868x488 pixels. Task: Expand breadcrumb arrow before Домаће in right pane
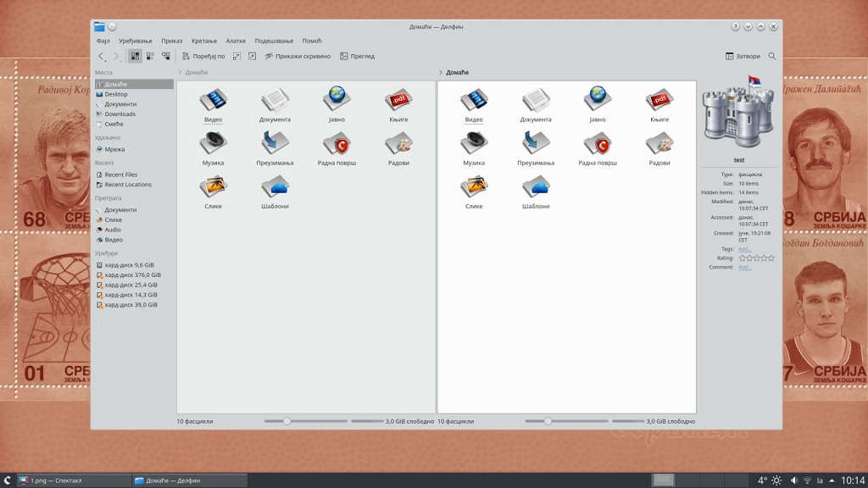[x=441, y=73]
